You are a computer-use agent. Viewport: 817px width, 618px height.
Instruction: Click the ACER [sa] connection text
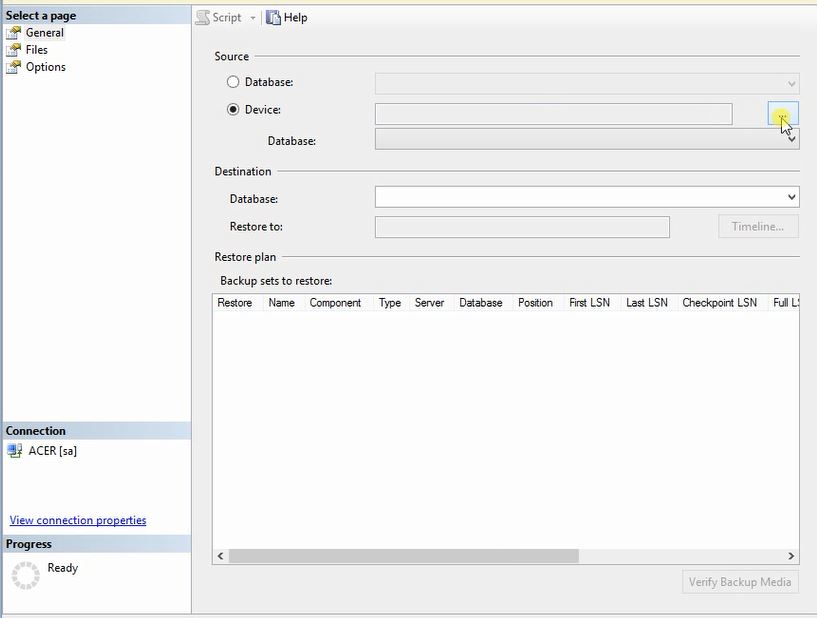[53, 451]
